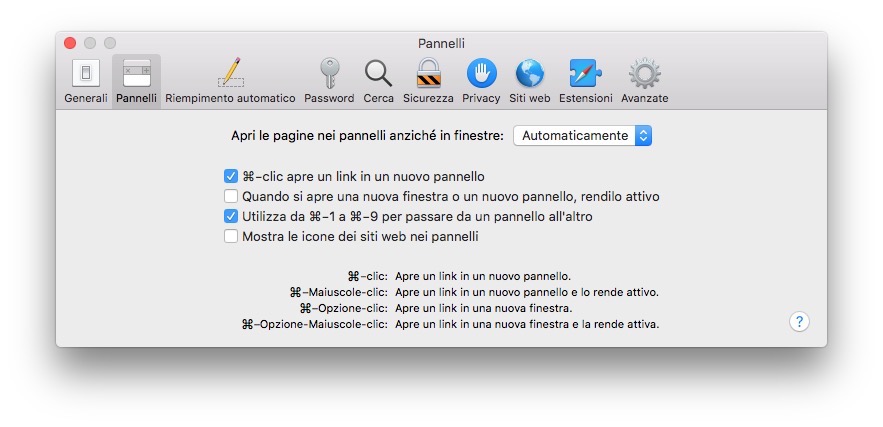Screen dimensions: 883x427
Task: Enable Mostra le icone dei siti web
Action: pos(231,237)
